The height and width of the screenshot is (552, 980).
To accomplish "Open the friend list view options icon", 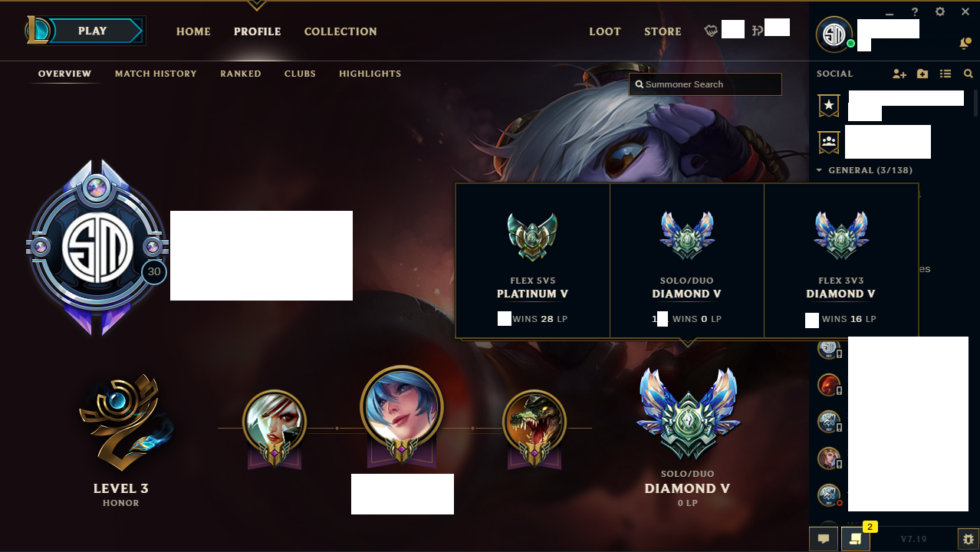I will coord(945,74).
